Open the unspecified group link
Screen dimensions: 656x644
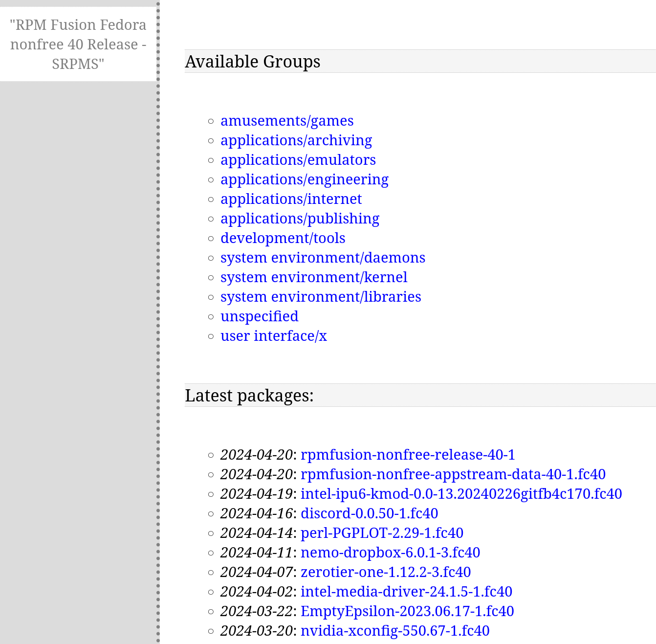(x=260, y=316)
